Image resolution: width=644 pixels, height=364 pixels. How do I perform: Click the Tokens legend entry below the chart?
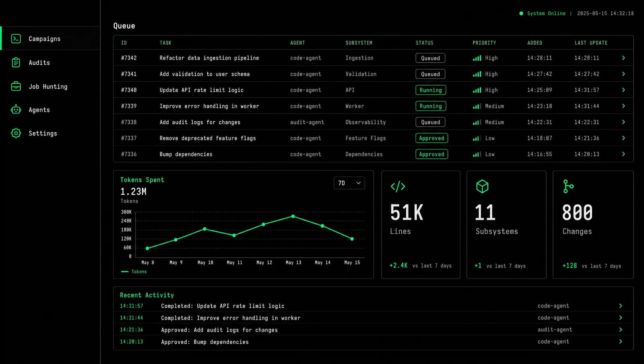tap(134, 272)
